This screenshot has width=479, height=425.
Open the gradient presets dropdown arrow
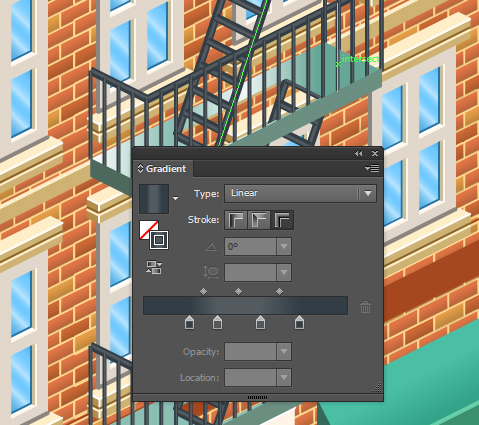176,198
